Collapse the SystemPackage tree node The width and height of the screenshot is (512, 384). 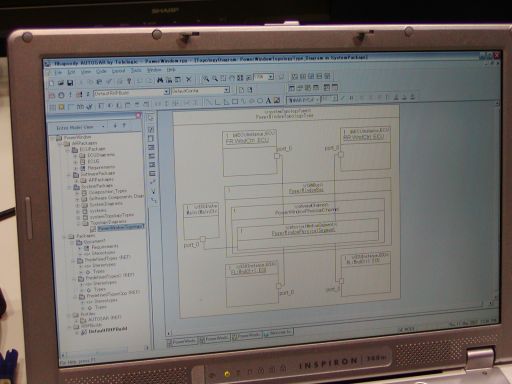[71, 187]
